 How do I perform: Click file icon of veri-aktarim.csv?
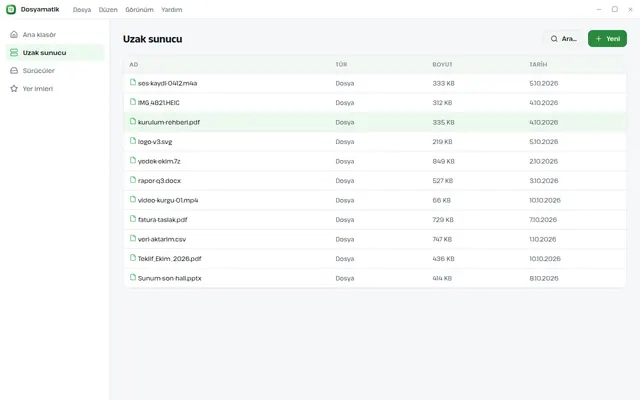[x=133, y=238]
